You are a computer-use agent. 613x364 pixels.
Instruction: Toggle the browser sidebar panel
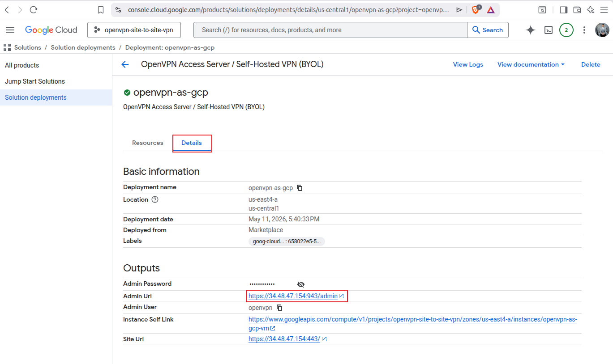(x=564, y=10)
